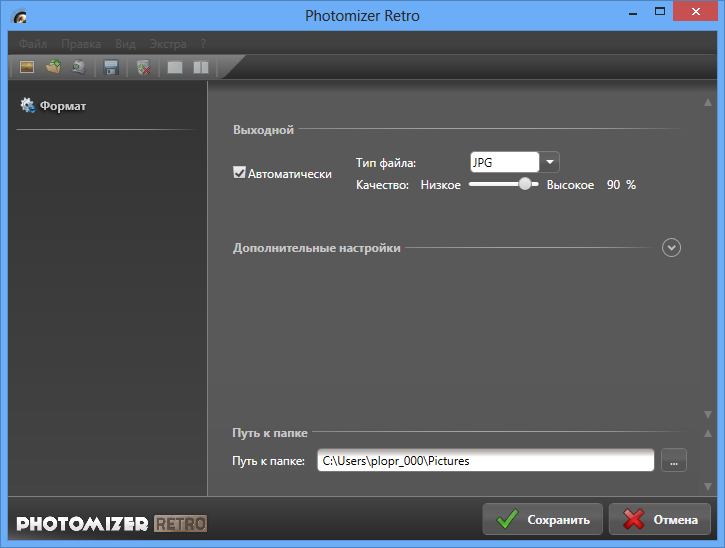Click the 90 quality value
Viewport: 725px width, 548px height.
(x=613, y=185)
